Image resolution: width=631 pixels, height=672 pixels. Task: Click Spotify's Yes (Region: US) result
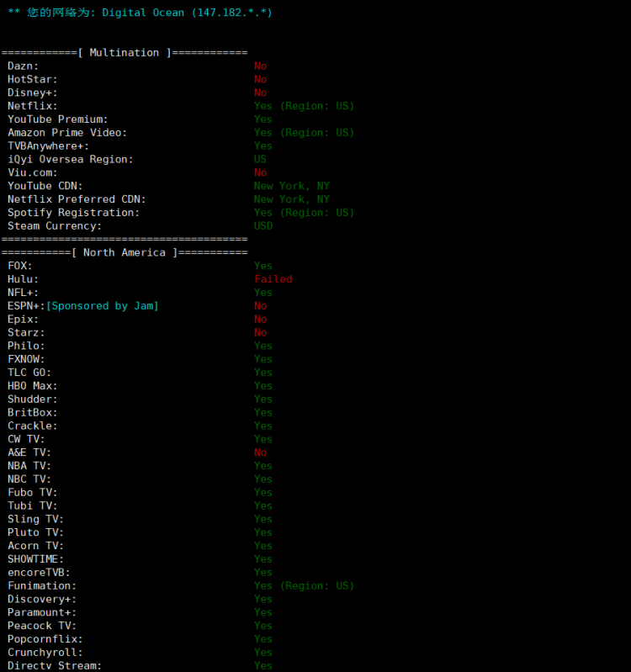click(304, 213)
